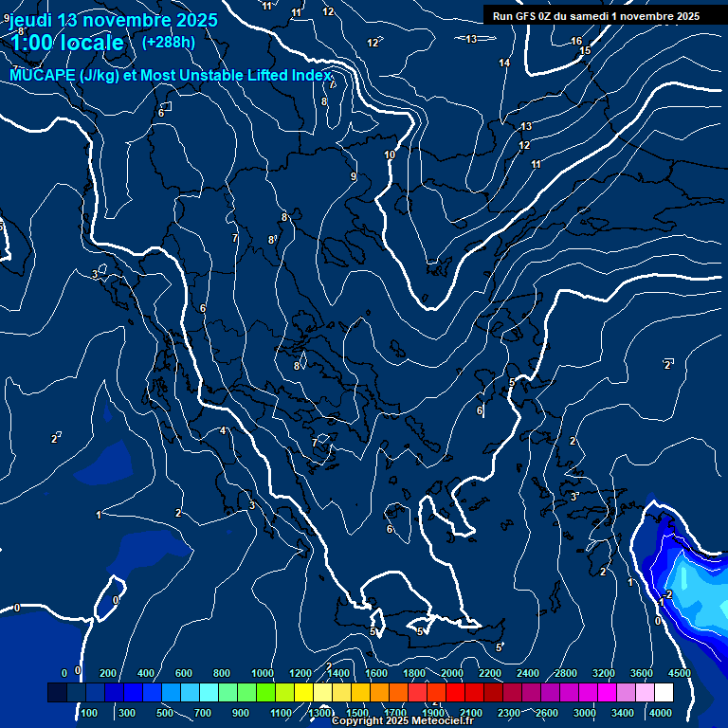Screen dimensions: 728x728
Task: Click the '1:00 locale' time label
Action: coord(67,44)
